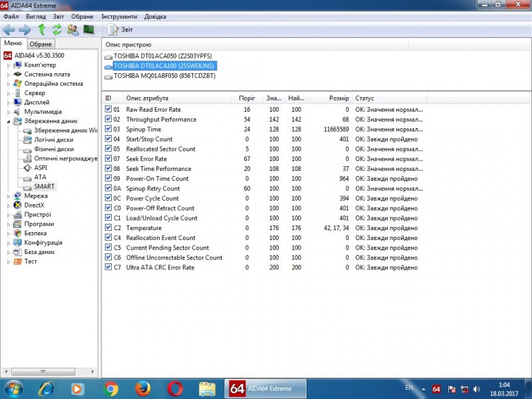Open the Звіт (Report) toolbar item
The width and height of the screenshot is (532, 399).
tap(120, 29)
